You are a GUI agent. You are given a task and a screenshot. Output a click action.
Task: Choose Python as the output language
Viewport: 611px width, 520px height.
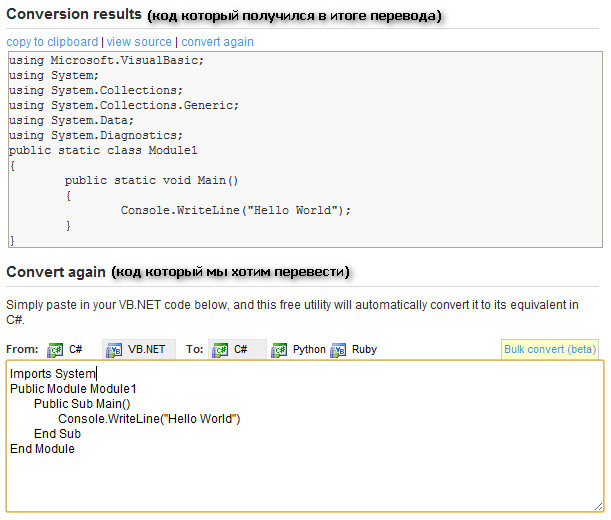[x=309, y=349]
